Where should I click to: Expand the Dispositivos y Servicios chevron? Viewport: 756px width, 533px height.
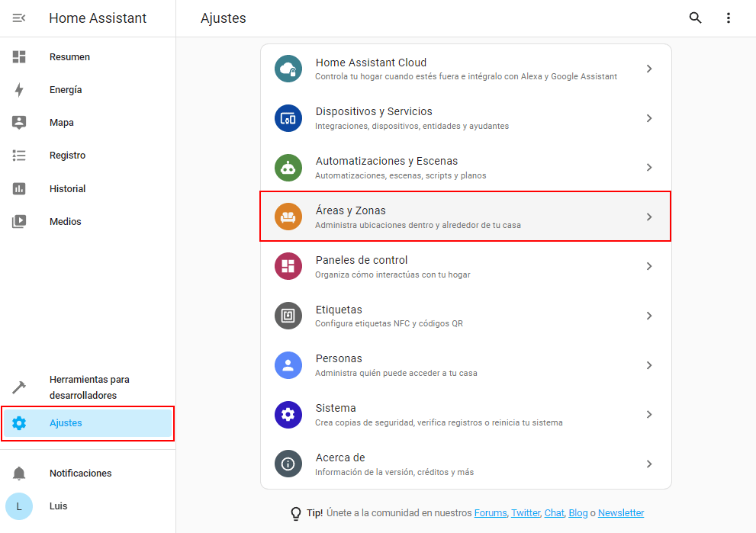[649, 118]
